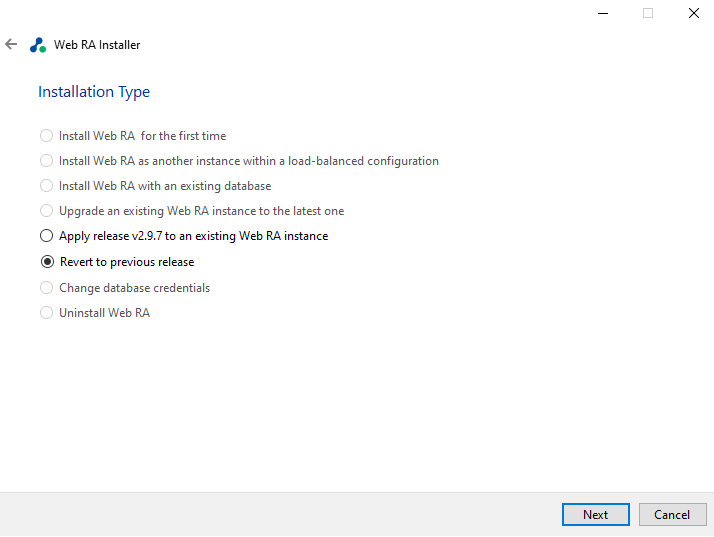
Task: Select the first-time install radio button
Action: point(46,136)
